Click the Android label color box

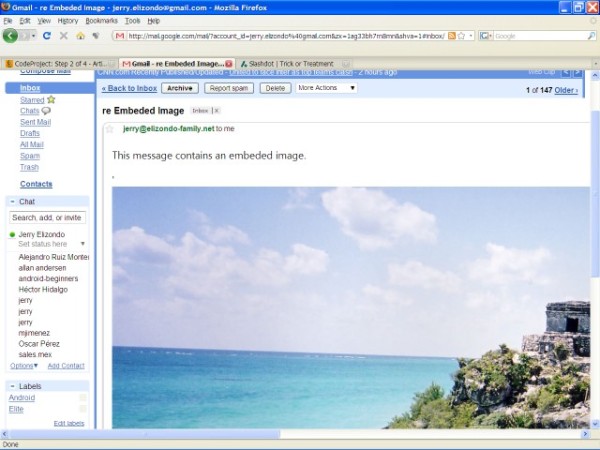coord(83,398)
